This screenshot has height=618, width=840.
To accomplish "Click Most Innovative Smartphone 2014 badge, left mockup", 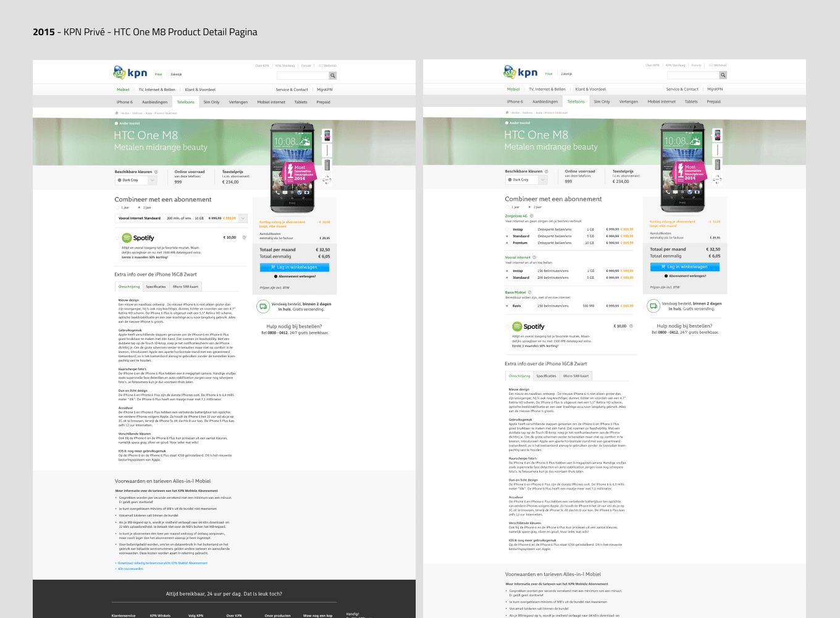I will pos(300,172).
